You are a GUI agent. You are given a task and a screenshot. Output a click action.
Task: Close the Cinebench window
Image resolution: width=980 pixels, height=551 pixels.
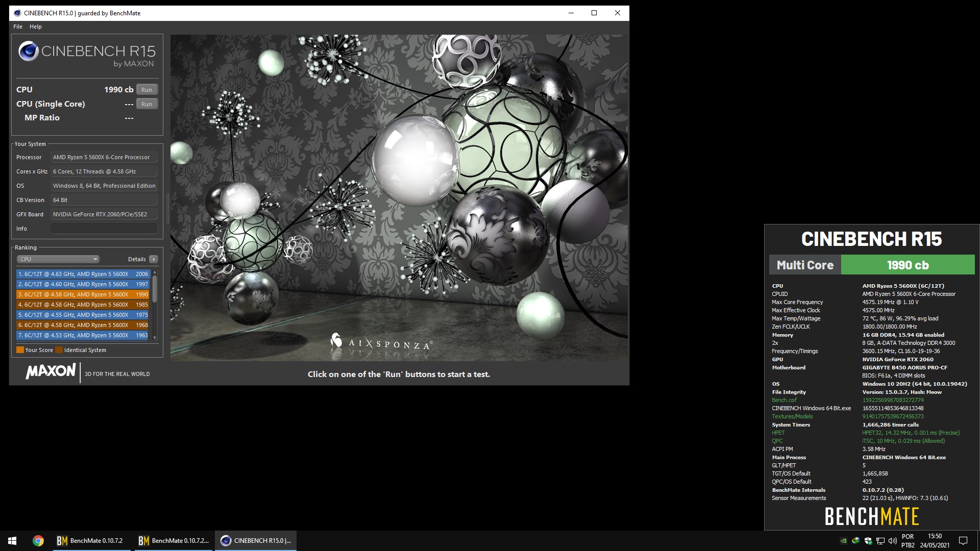click(x=618, y=13)
